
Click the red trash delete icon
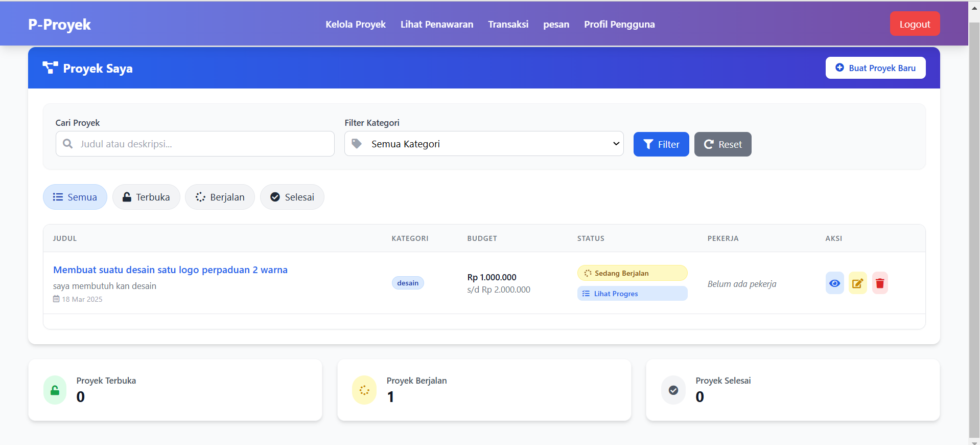880,283
